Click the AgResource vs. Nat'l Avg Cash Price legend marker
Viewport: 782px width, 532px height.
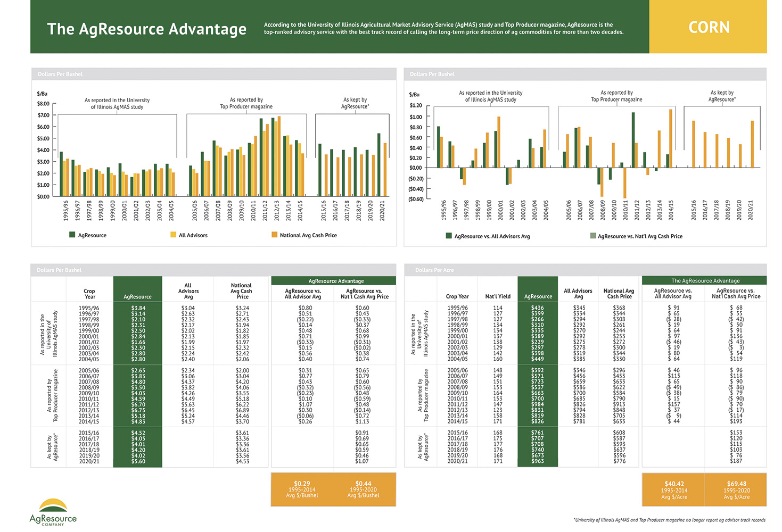592,236
